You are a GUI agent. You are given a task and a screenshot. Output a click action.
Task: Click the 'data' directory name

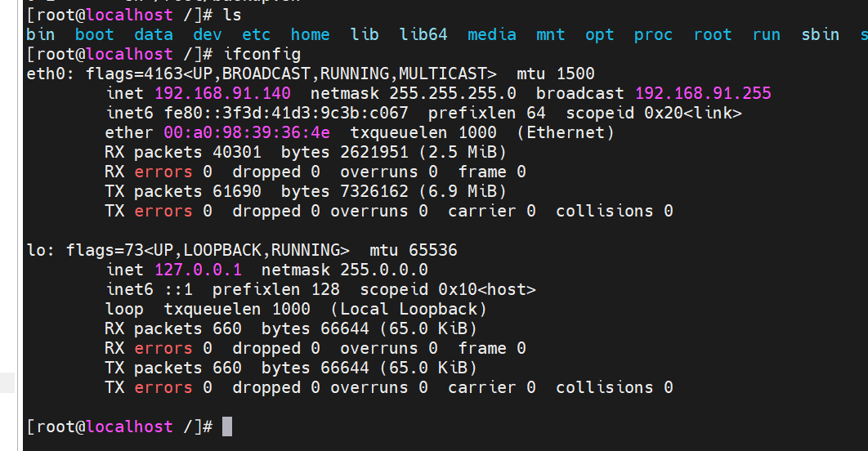(x=154, y=34)
